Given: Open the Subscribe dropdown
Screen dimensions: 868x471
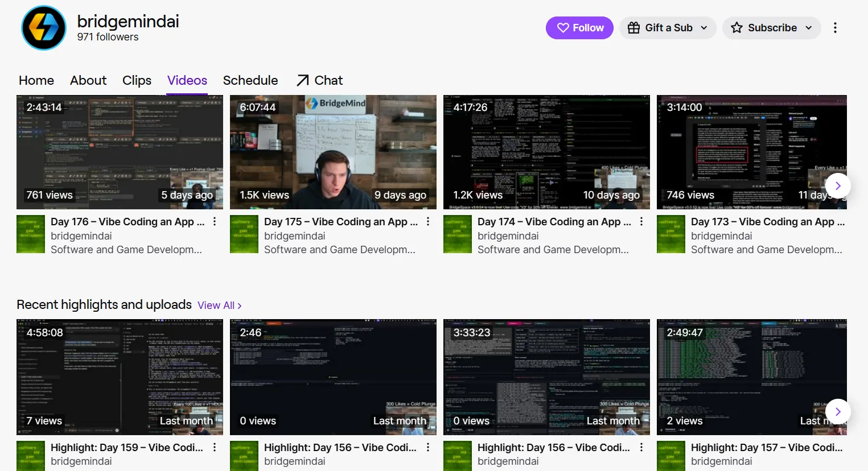Looking at the screenshot, I should coord(771,28).
